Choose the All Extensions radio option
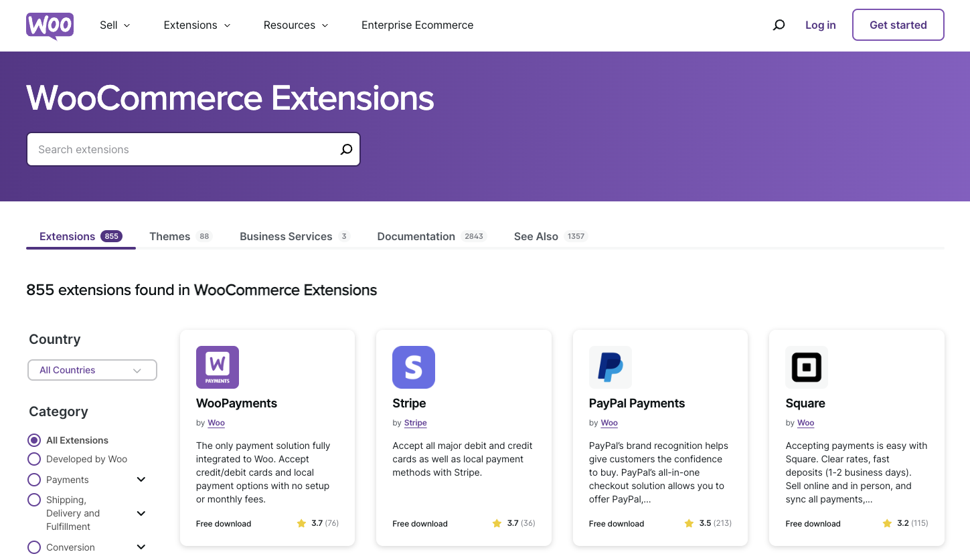Screen dimensions: 970x560 (x=34, y=440)
